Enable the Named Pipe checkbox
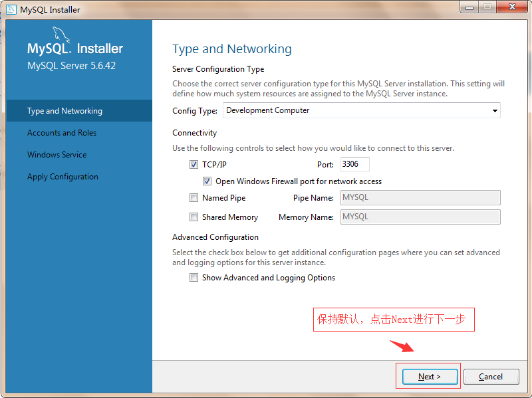The image size is (532, 398). [x=194, y=197]
